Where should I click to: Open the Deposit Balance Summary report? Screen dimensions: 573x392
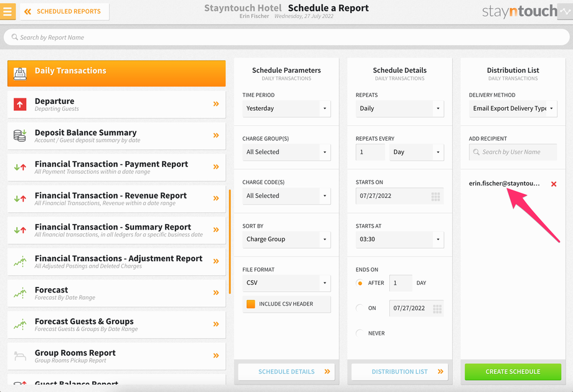tap(116, 136)
